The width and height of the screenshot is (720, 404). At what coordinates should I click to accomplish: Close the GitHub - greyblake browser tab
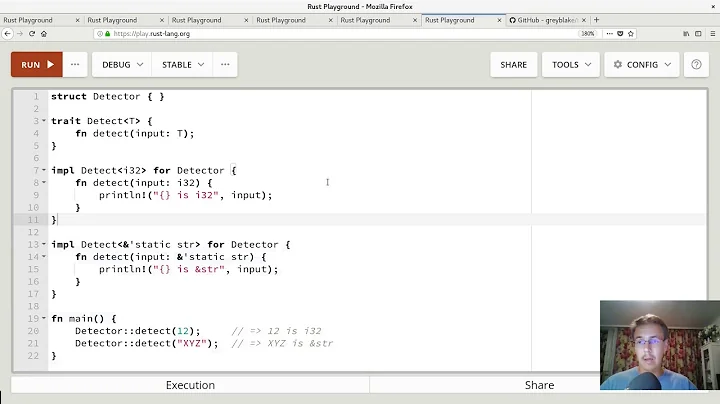tap(584, 20)
